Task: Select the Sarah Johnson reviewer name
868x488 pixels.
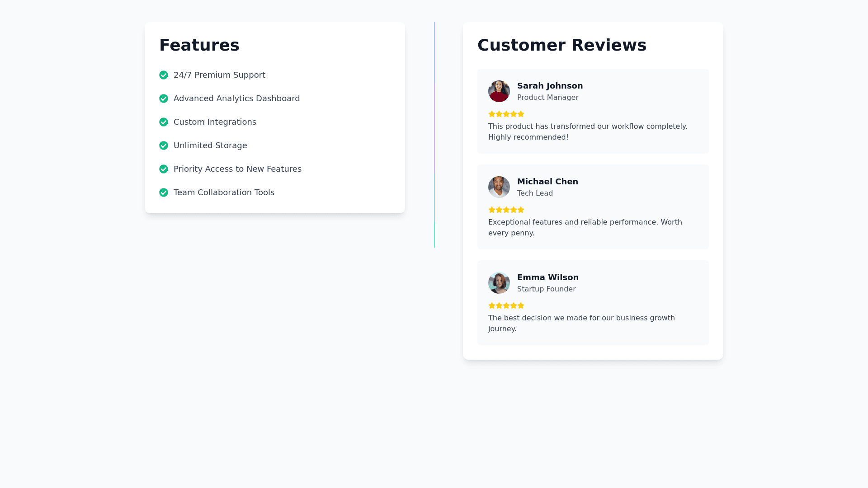Action: click(x=550, y=86)
